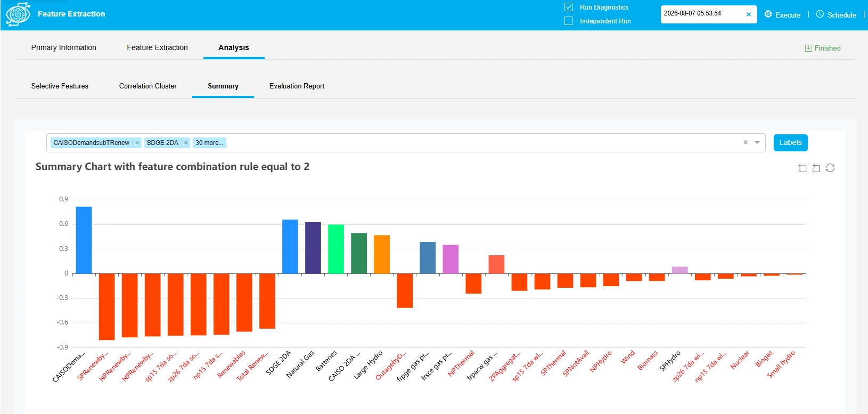Click the spring green Batteries bar
Screen dimensions: 868x414
coord(336,249)
